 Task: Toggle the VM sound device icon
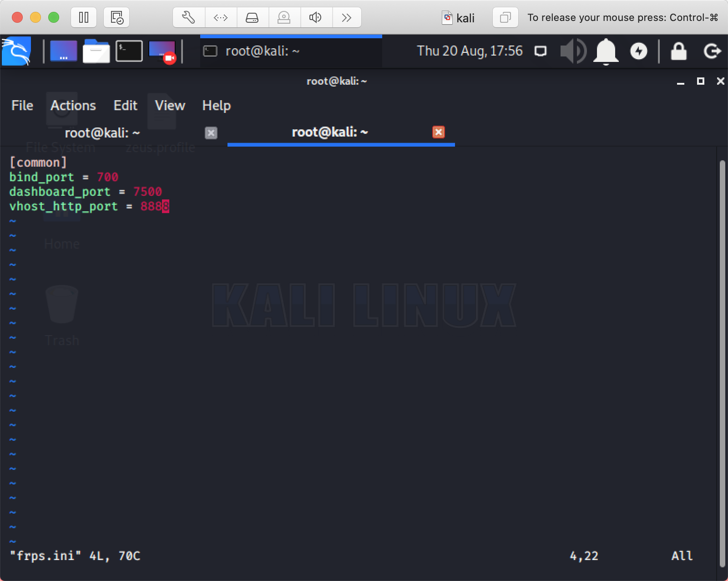tap(315, 17)
